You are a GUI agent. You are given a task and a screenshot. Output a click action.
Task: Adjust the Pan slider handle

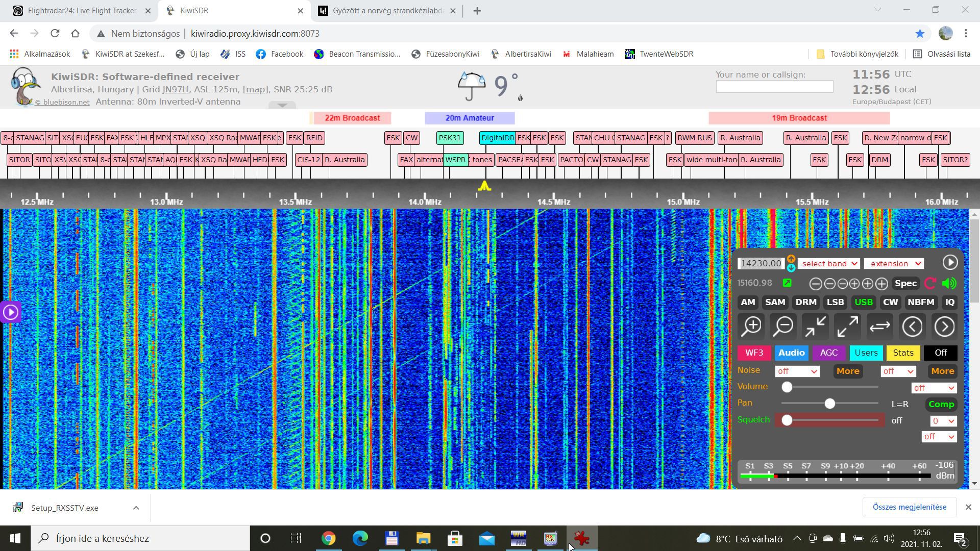click(830, 404)
